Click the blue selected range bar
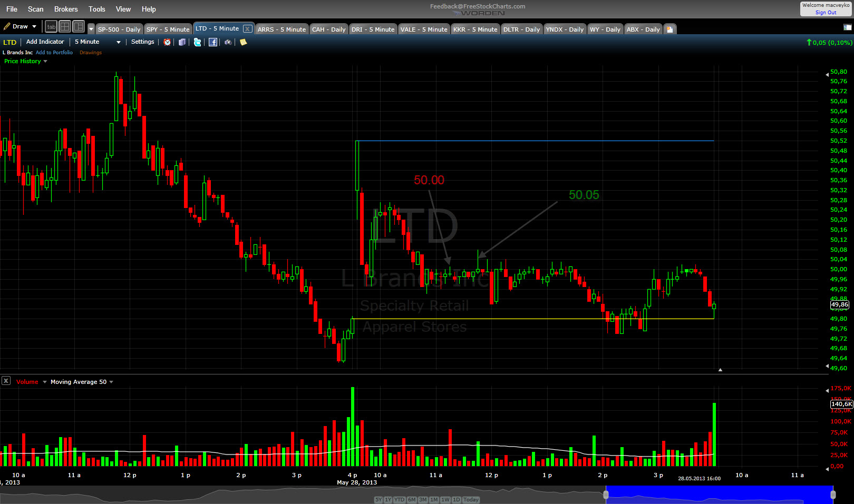This screenshot has height=504, width=854. 720,495
